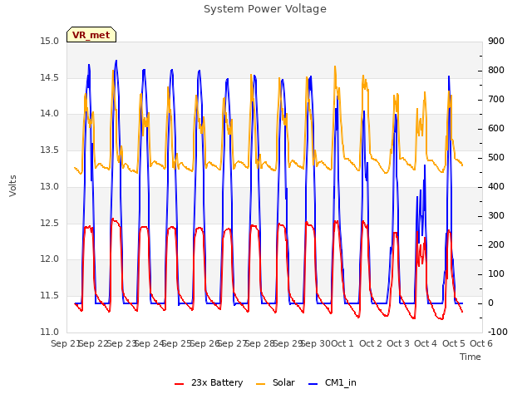
Task: Click the 200 right axis value
Action: pos(496,245)
